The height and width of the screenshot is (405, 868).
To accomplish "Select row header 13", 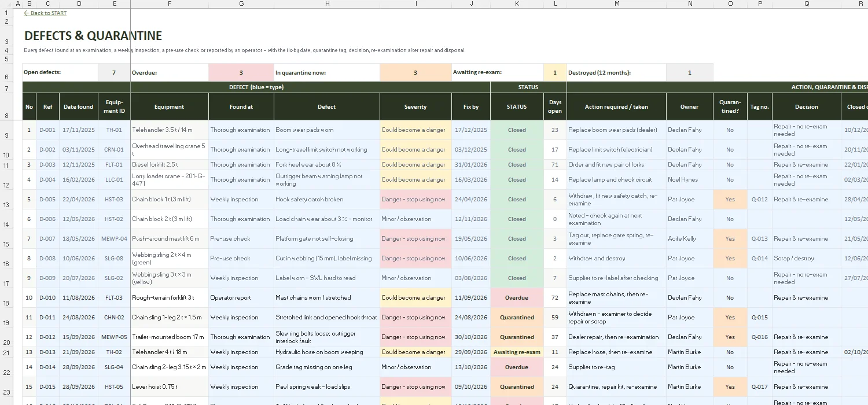I will pos(7,200).
